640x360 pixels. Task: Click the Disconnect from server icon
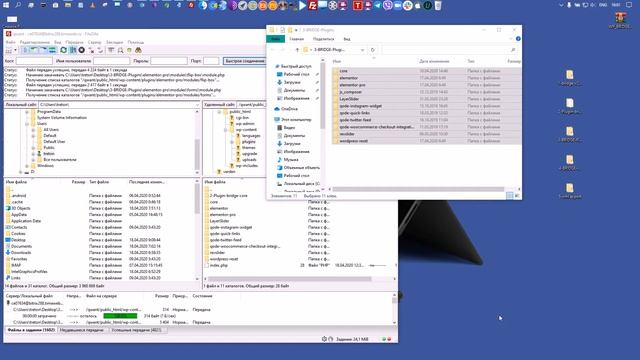pyautogui.click(x=91, y=50)
